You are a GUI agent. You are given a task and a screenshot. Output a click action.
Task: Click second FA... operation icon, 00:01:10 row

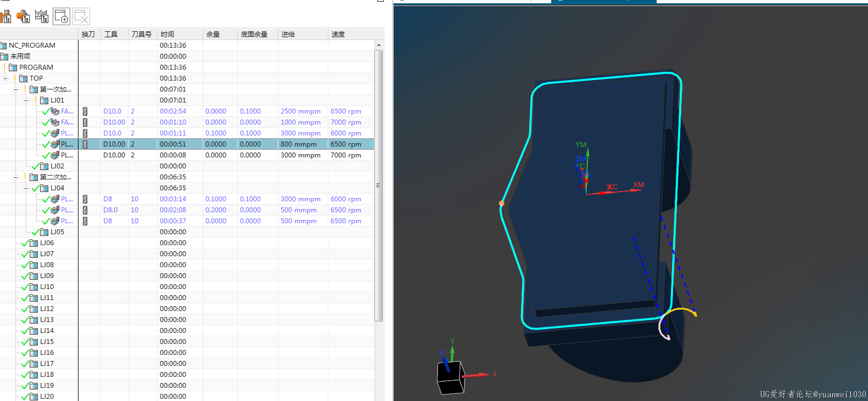point(55,122)
